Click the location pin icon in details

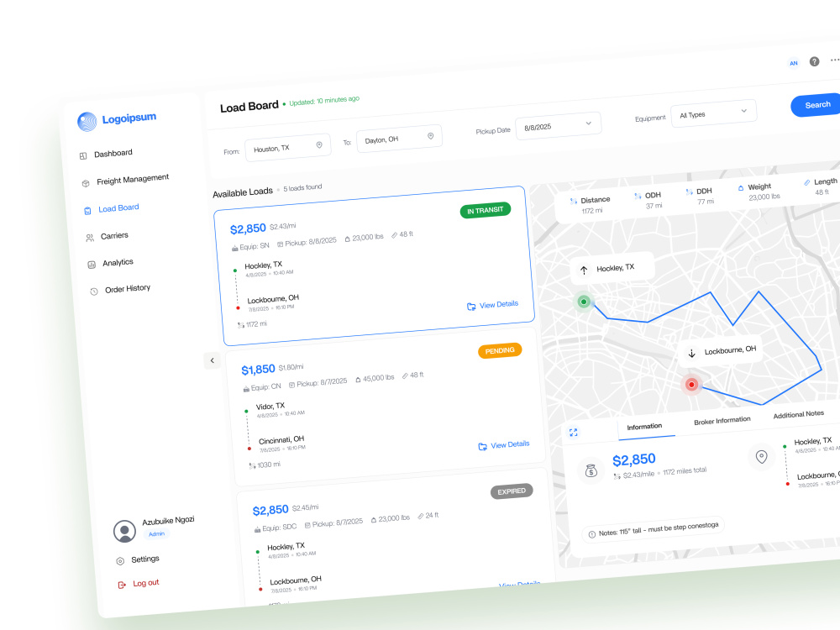761,456
